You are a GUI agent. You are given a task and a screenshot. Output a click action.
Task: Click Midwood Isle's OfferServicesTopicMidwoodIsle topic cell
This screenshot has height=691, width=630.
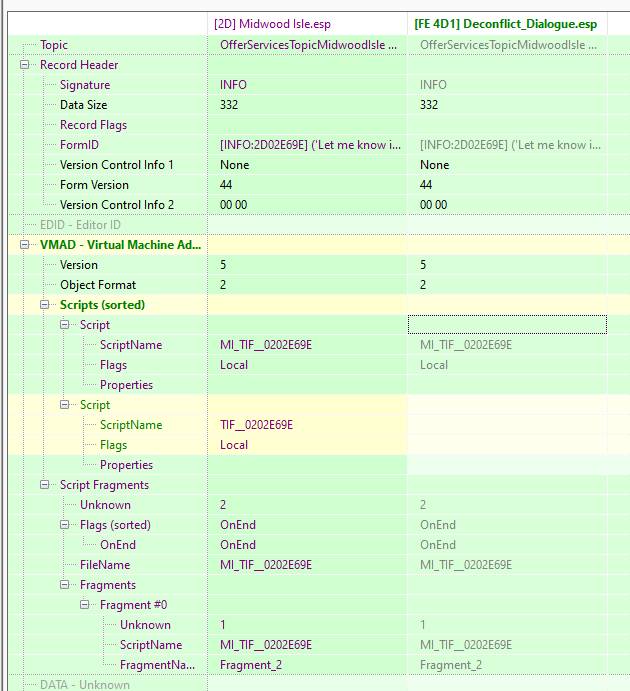[x=307, y=45]
